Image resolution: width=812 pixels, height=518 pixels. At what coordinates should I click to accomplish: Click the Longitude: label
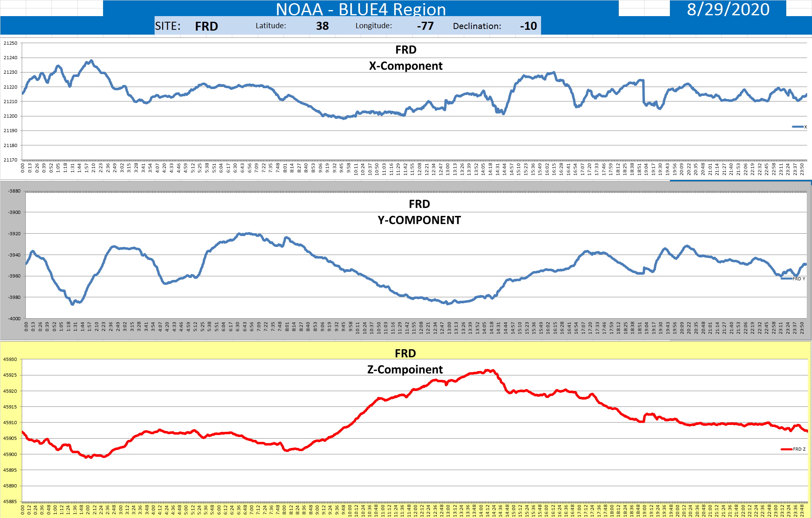(x=373, y=26)
